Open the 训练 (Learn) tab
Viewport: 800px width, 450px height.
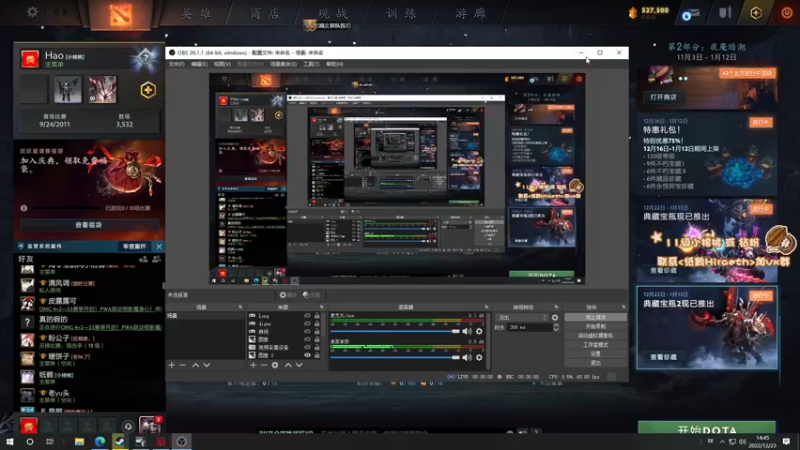pyautogui.click(x=402, y=14)
